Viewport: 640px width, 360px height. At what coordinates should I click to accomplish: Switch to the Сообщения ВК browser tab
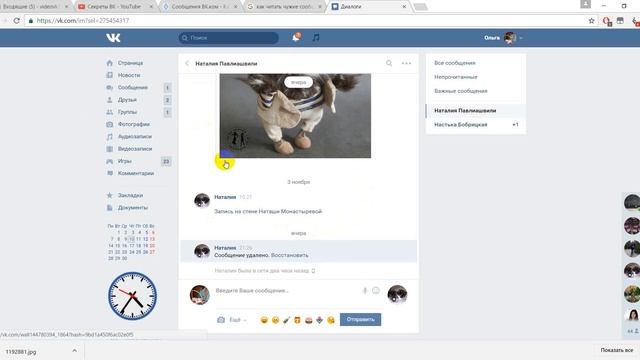click(201, 7)
